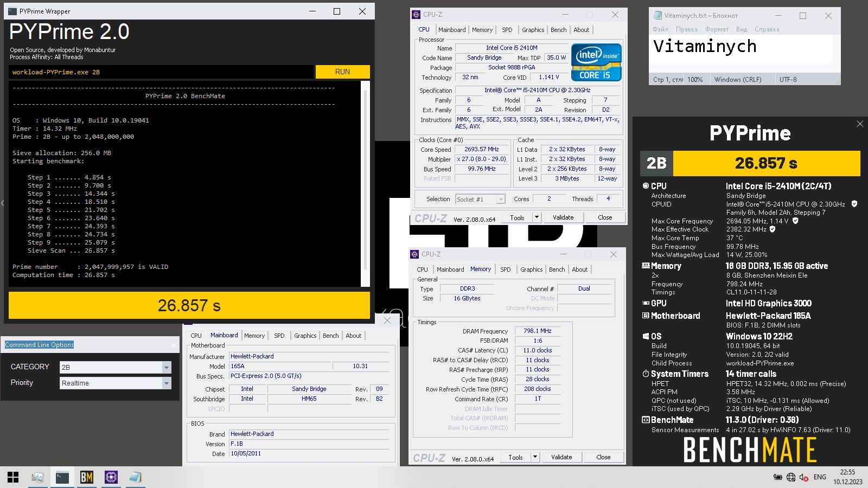Viewport: 868px width, 488px height.
Task: Click the Intel Core i5 logo in CPU-Z
Action: coord(596,62)
